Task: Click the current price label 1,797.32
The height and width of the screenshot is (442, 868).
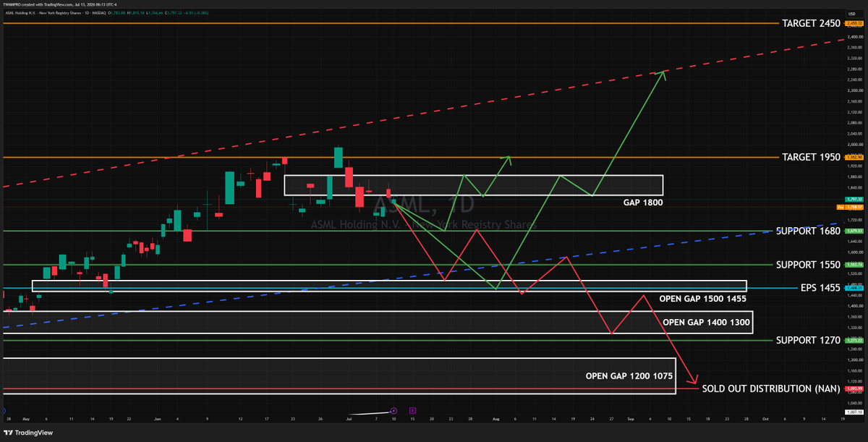Action: click(854, 199)
